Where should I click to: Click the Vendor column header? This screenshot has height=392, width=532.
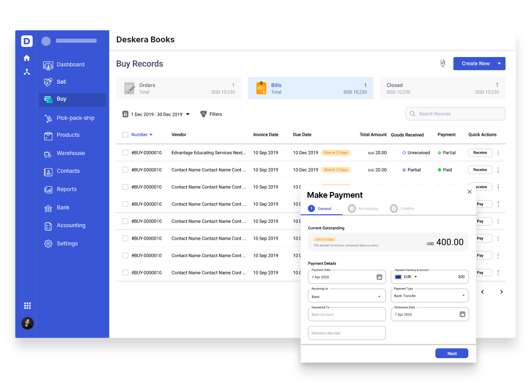tap(178, 135)
